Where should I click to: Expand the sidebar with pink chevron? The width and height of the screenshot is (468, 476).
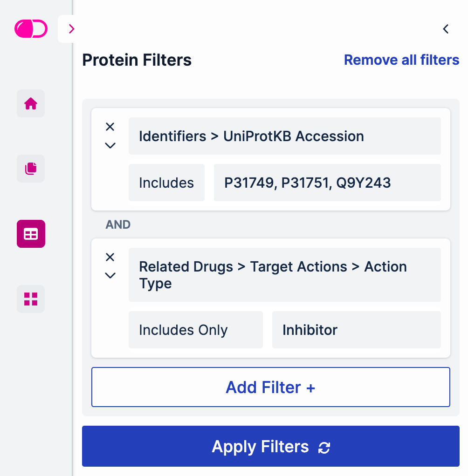point(71,29)
